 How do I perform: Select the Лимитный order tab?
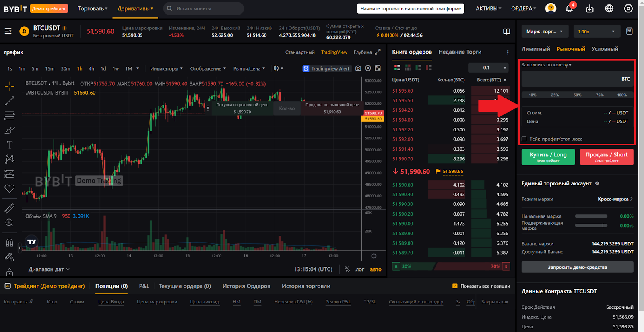[536, 49]
